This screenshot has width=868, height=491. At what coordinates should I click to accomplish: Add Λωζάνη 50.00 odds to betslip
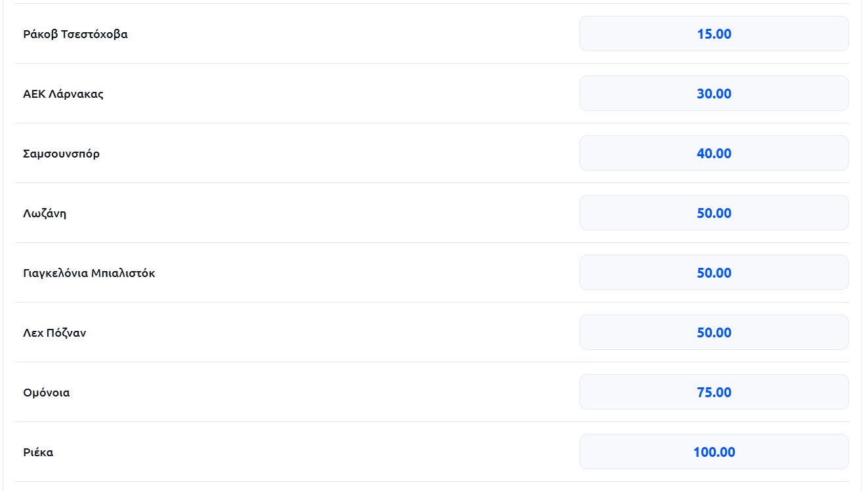(714, 213)
